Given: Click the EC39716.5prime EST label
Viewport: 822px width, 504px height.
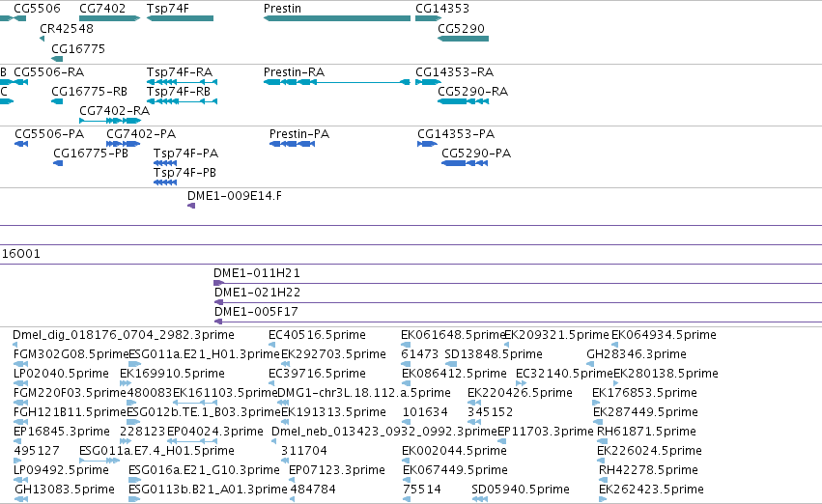Looking at the screenshot, I should pos(317,374).
